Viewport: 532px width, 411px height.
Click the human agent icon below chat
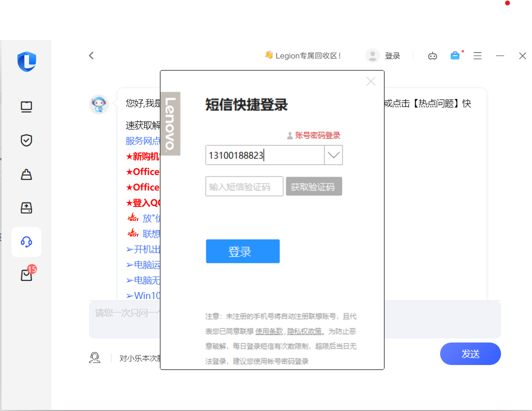[94, 358]
